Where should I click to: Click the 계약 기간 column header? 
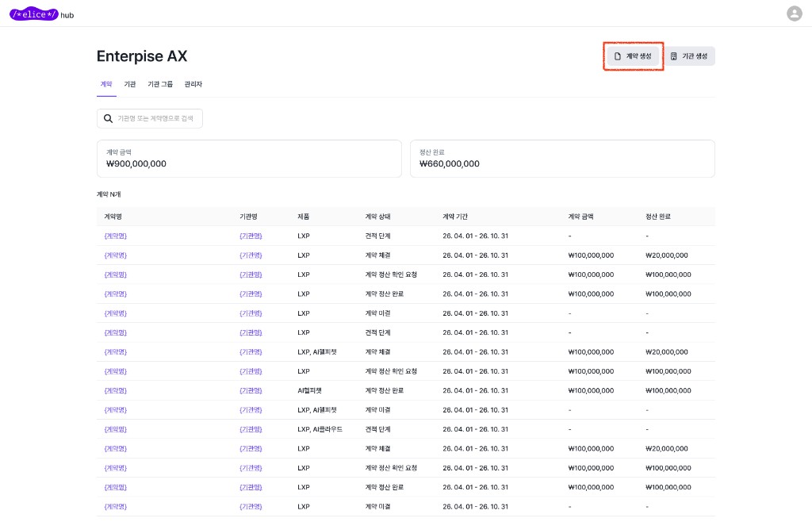point(455,217)
